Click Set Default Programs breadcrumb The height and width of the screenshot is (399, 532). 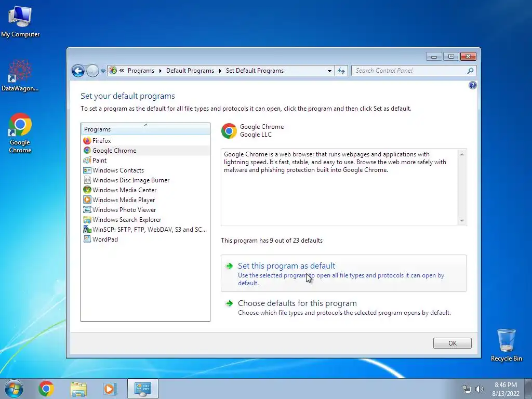[x=255, y=71]
